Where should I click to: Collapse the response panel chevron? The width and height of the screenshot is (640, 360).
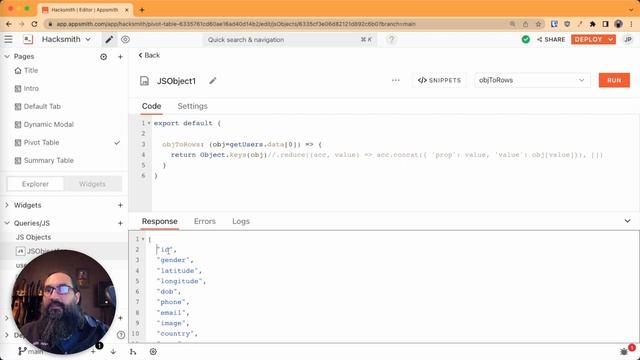[x=627, y=221]
